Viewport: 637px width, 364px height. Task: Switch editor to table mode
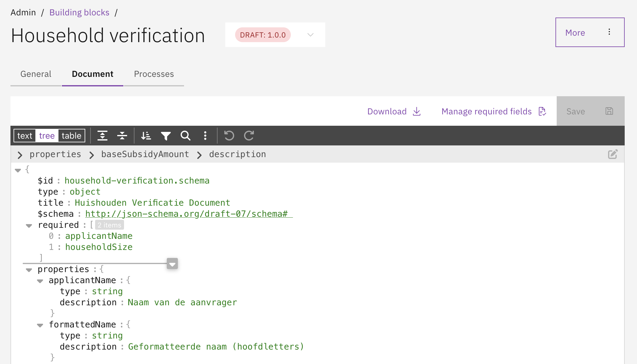(71, 136)
